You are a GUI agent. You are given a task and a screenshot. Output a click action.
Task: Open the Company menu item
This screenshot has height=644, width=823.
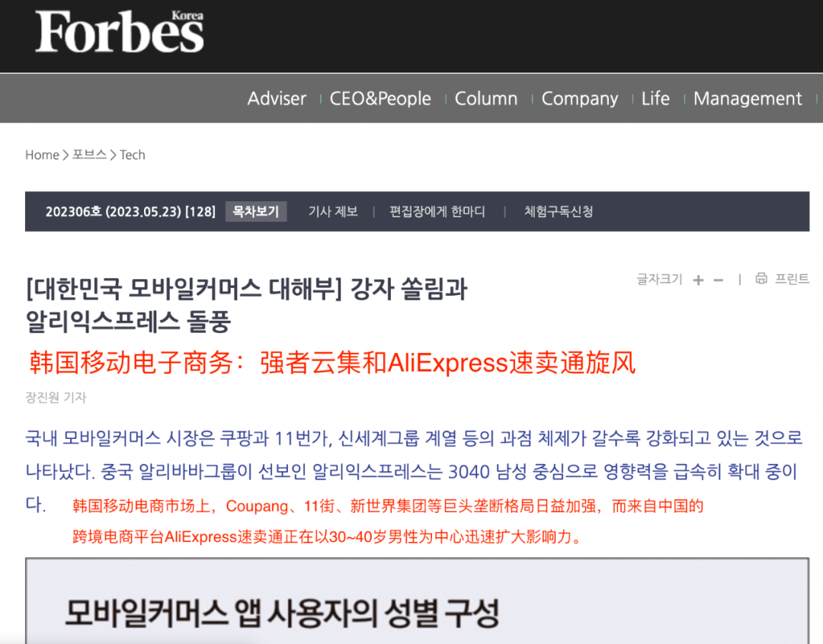click(579, 99)
